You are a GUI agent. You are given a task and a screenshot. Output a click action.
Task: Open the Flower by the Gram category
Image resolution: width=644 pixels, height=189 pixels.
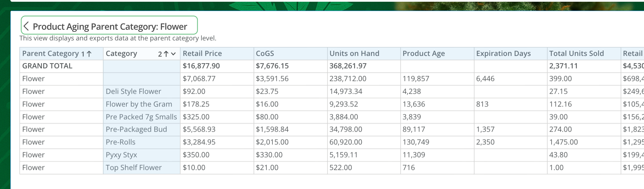139,104
